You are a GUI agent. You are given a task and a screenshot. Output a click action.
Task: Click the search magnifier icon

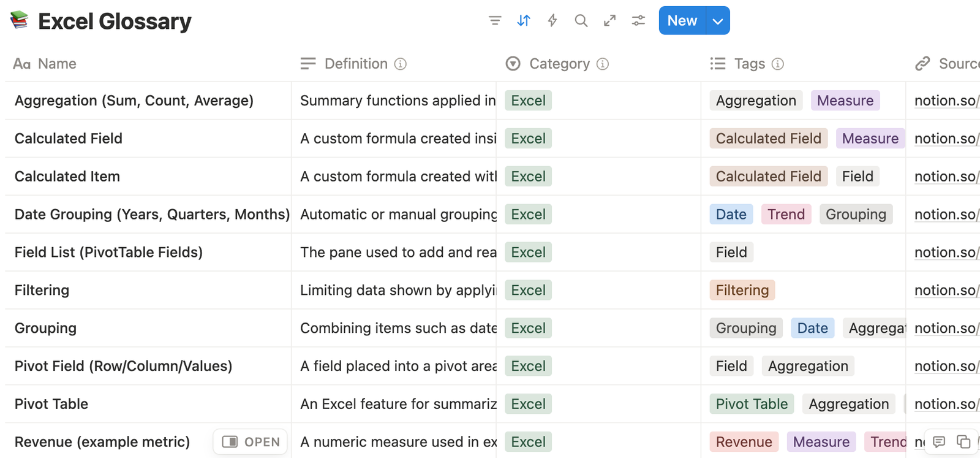coord(581,21)
